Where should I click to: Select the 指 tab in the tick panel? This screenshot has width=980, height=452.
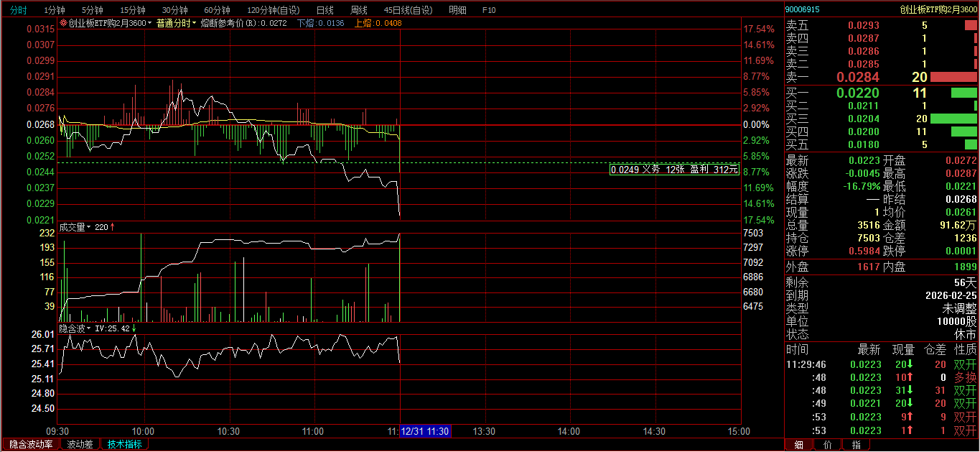[856, 445]
